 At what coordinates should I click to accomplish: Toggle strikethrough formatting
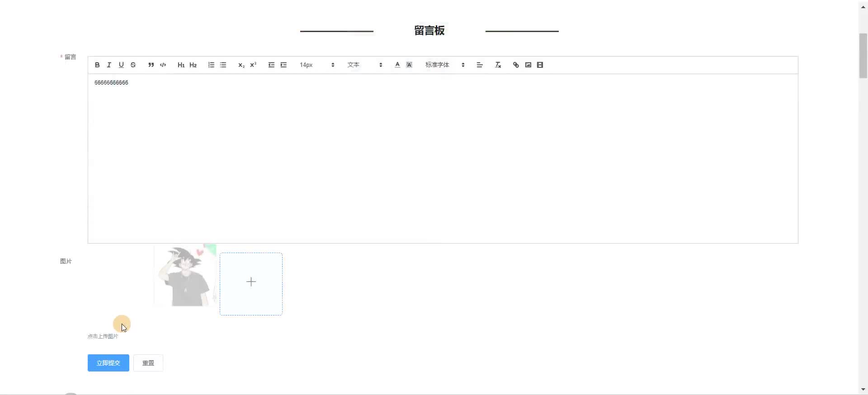133,65
